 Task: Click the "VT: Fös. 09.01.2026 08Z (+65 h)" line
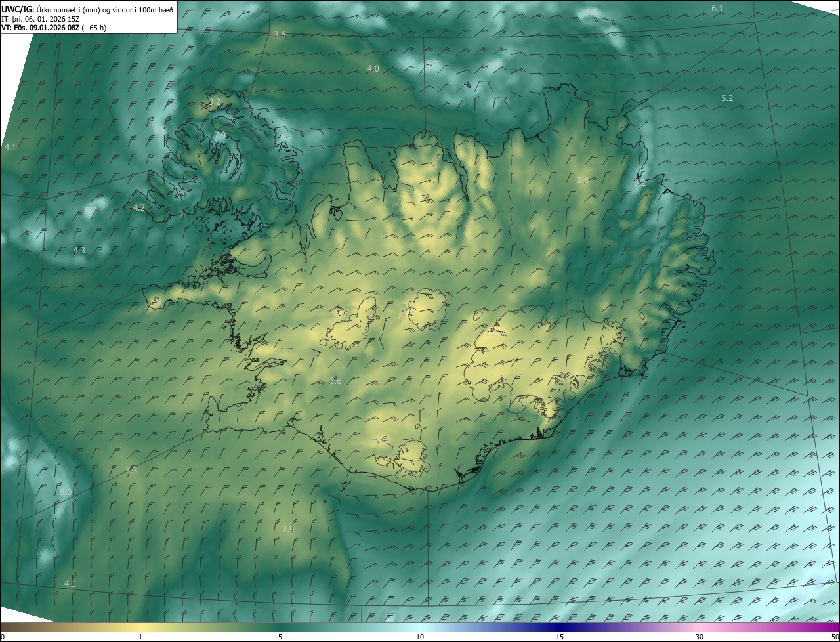(x=54, y=28)
